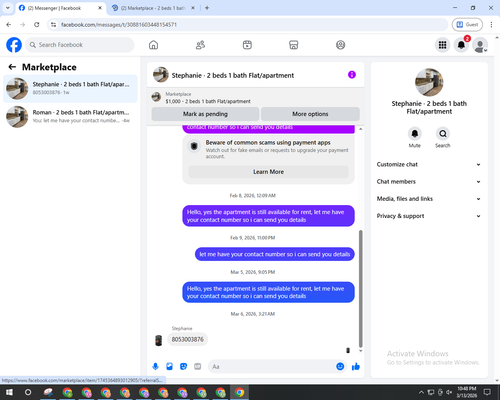The width and height of the screenshot is (500, 400).
Task: Open Stephanie conversation in list
Action: coord(70,88)
